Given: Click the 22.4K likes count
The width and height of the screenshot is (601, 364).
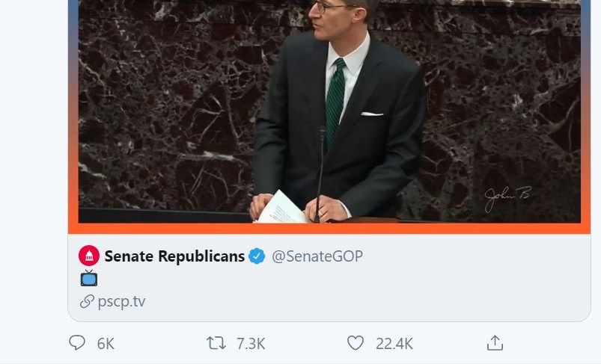Looking at the screenshot, I should pyautogui.click(x=394, y=343).
